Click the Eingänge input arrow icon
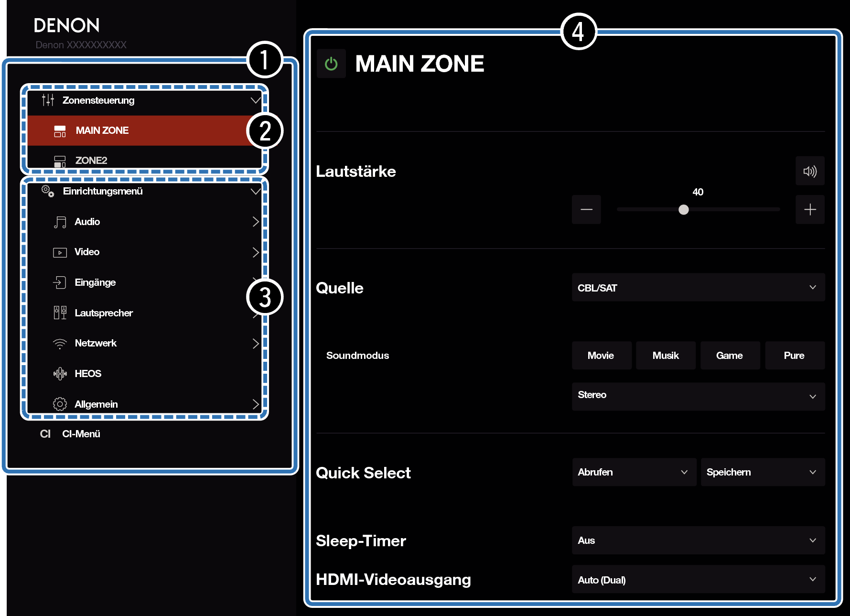 (x=60, y=282)
